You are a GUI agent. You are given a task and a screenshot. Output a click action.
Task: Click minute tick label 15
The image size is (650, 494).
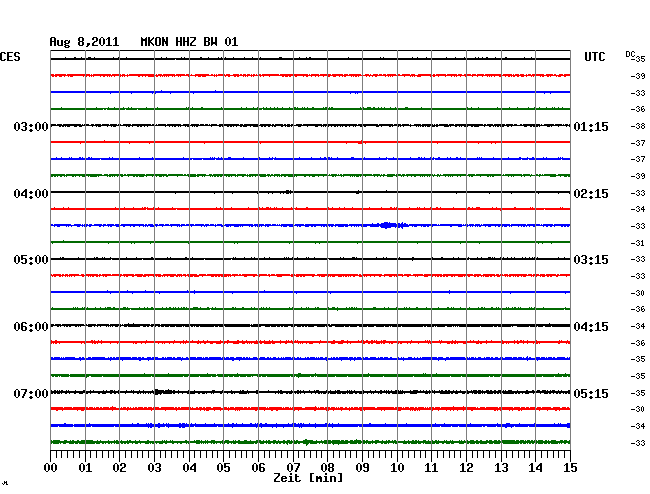[570, 468]
